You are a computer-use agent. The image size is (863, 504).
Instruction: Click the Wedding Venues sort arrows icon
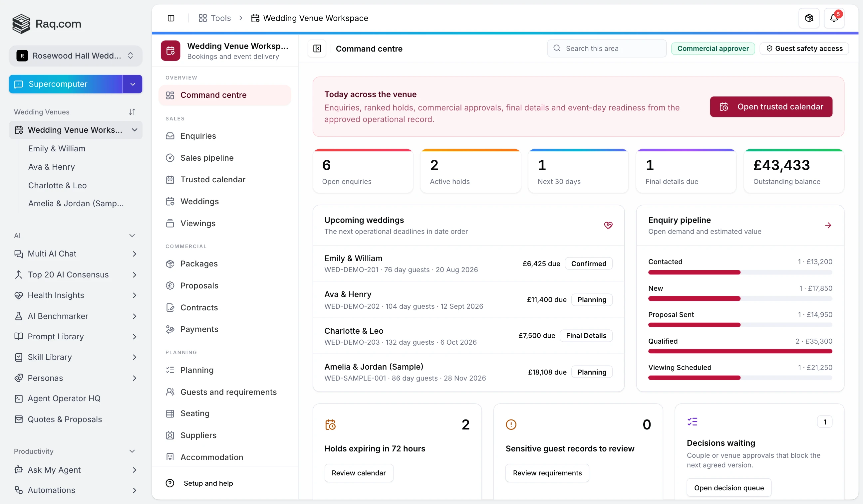132,112
